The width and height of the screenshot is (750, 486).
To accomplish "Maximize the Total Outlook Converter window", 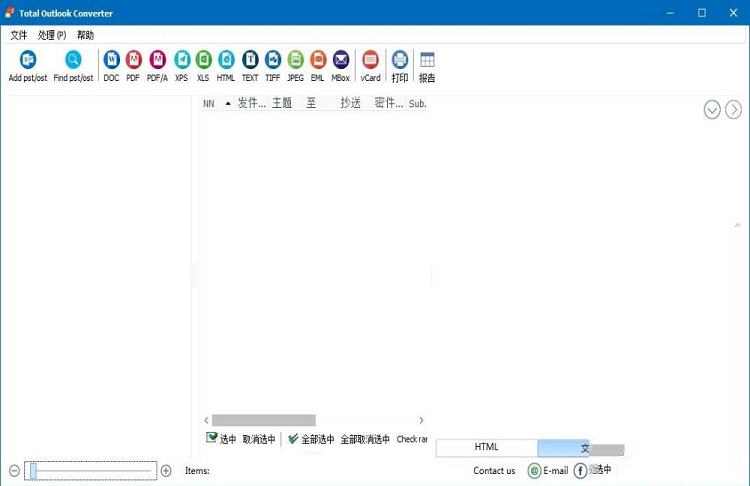I will pyautogui.click(x=702, y=13).
